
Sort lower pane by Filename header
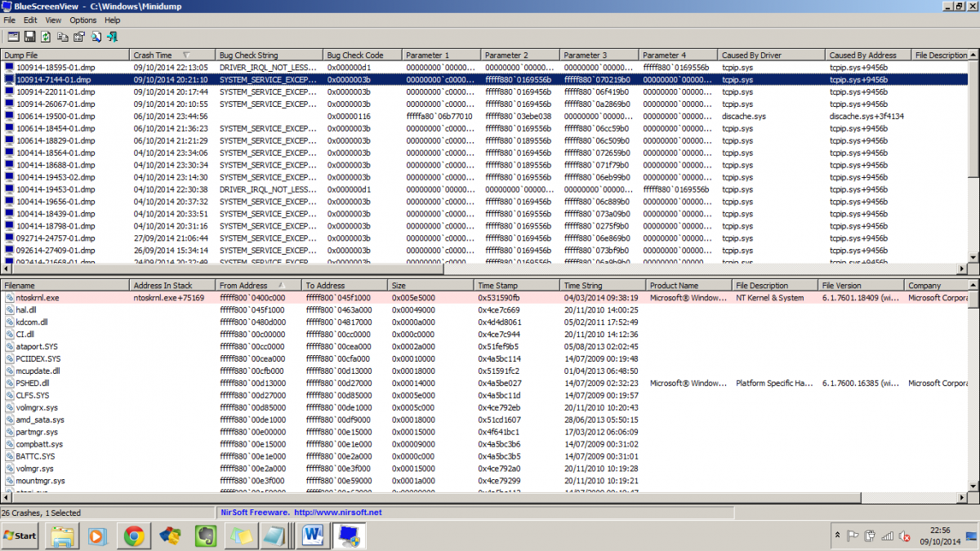(x=65, y=286)
